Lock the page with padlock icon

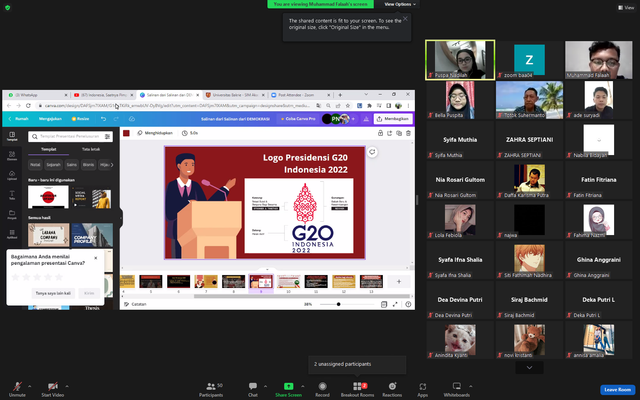(x=380, y=133)
